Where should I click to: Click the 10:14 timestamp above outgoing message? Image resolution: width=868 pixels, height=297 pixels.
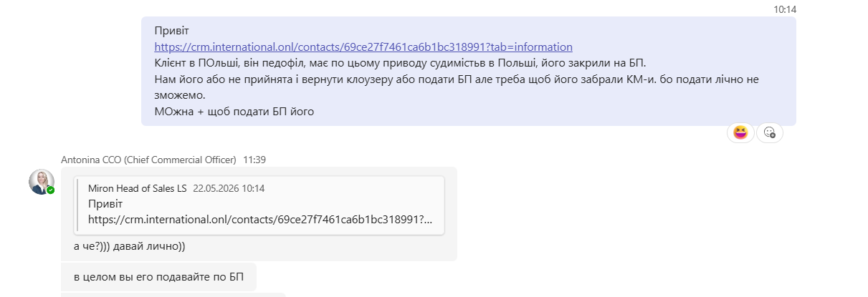pyautogui.click(x=785, y=9)
